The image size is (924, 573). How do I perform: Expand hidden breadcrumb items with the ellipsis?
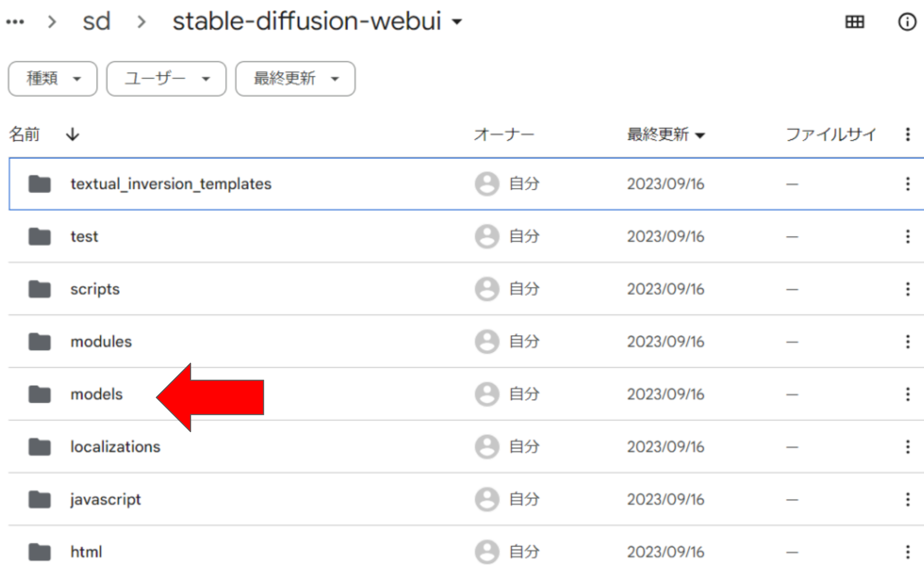(x=15, y=22)
